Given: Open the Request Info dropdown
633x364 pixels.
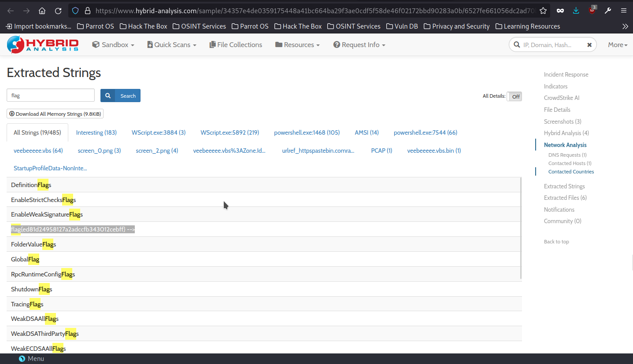Looking at the screenshot, I should click(x=359, y=45).
